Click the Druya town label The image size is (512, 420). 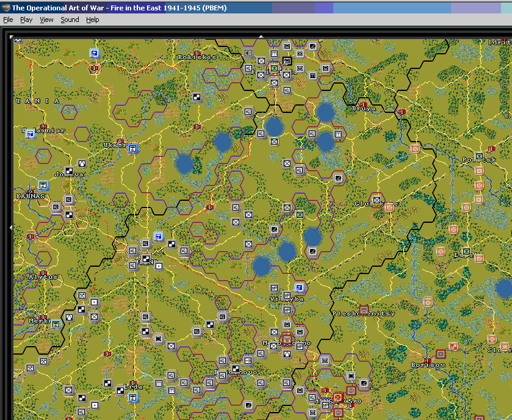pyautogui.click(x=364, y=109)
